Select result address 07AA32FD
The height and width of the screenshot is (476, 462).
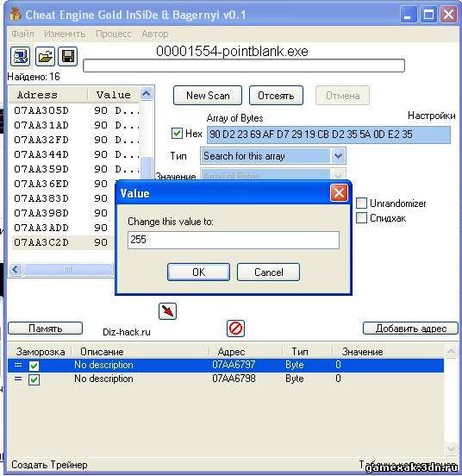pos(41,140)
